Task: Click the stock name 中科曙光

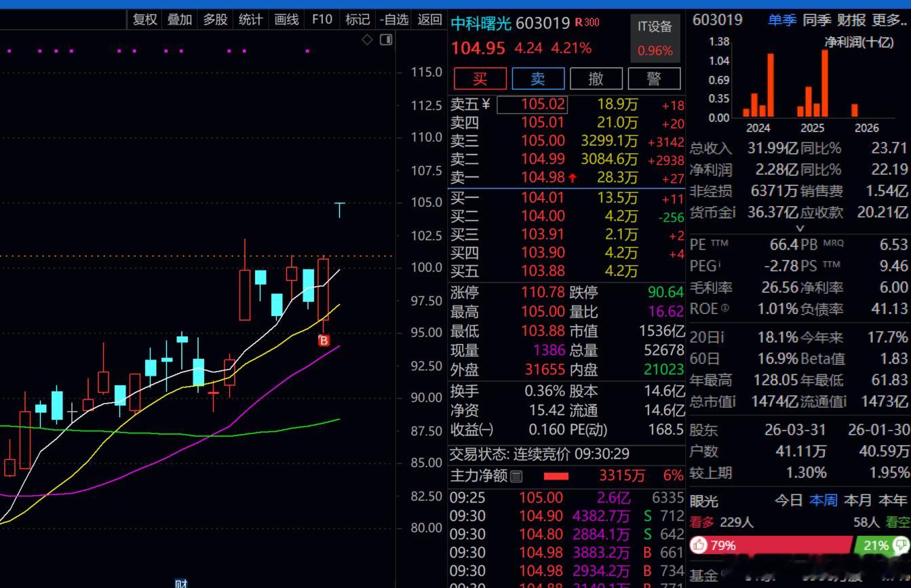Action: [482, 23]
